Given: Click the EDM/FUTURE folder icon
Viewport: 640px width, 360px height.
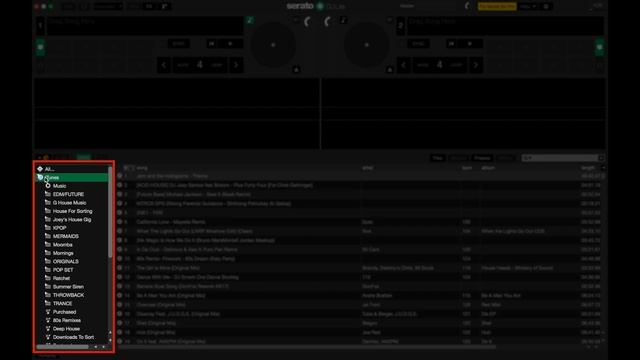Looking at the screenshot, I should click(48, 194).
